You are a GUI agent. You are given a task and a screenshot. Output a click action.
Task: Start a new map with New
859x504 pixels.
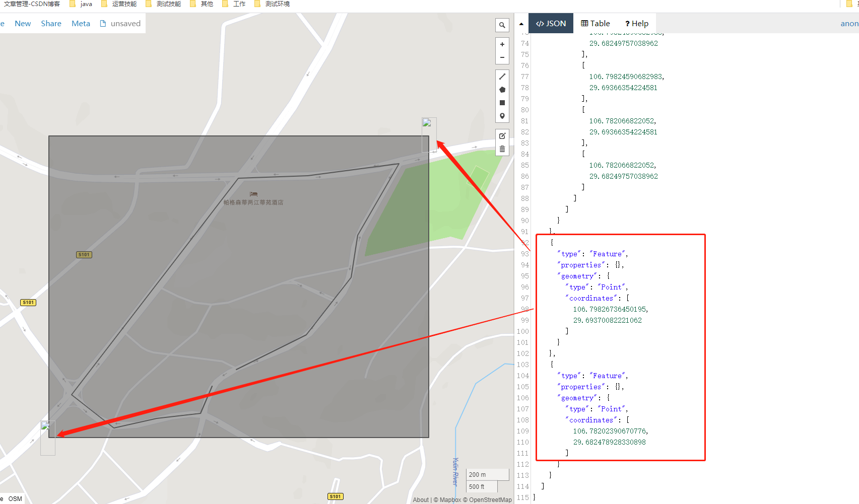click(23, 23)
